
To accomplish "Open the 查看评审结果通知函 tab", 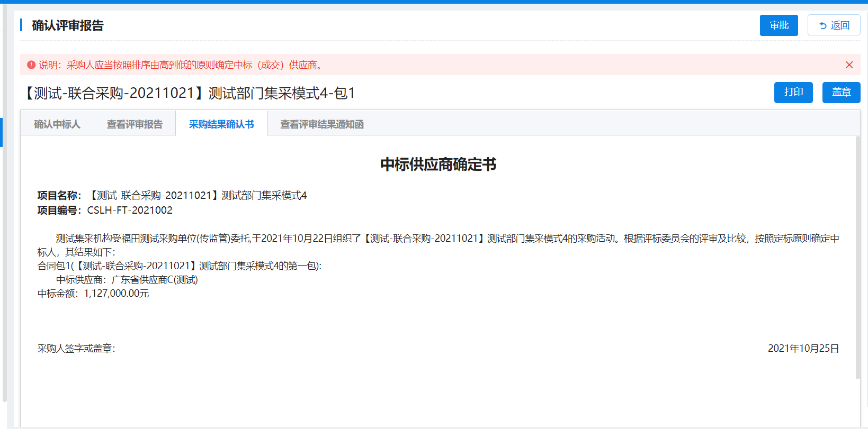I will pyautogui.click(x=321, y=124).
